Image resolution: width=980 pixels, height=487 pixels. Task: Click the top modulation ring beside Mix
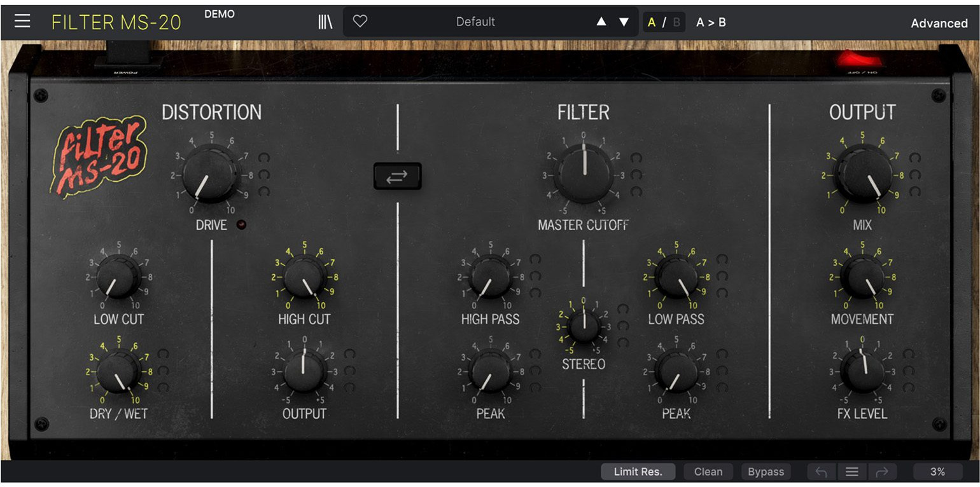pyautogui.click(x=915, y=158)
